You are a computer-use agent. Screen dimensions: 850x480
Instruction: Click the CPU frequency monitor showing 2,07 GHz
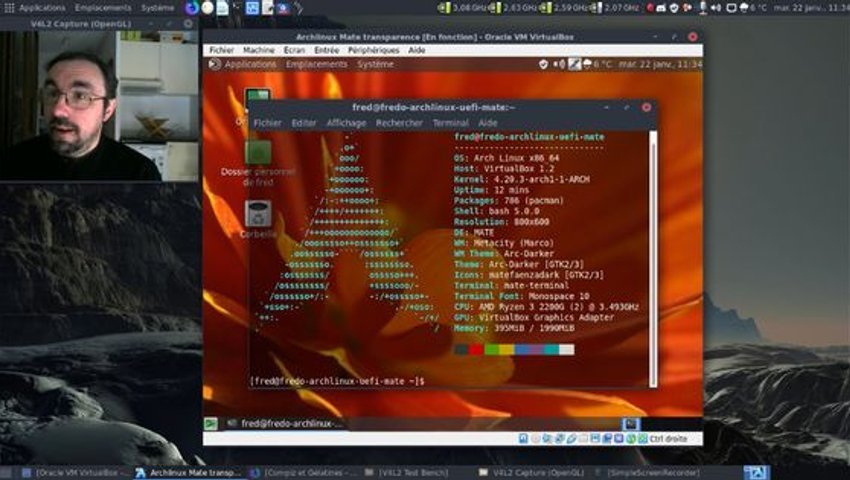pyautogui.click(x=615, y=8)
